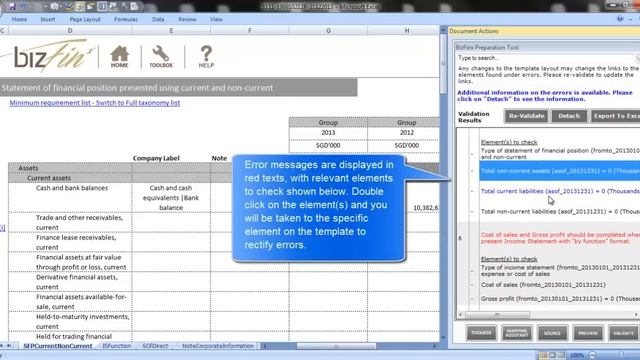Click the Group 2013 year cell
This screenshot has width=640, height=360.
tap(328, 133)
